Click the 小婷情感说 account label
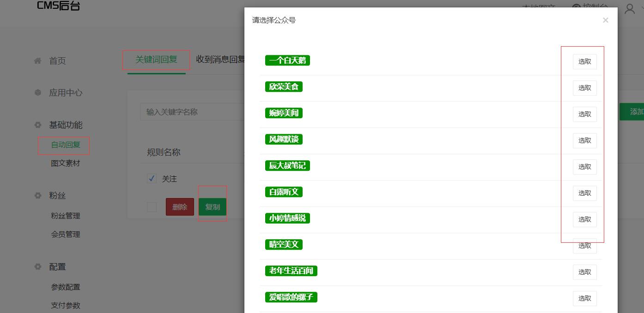The image size is (644, 313). click(287, 218)
